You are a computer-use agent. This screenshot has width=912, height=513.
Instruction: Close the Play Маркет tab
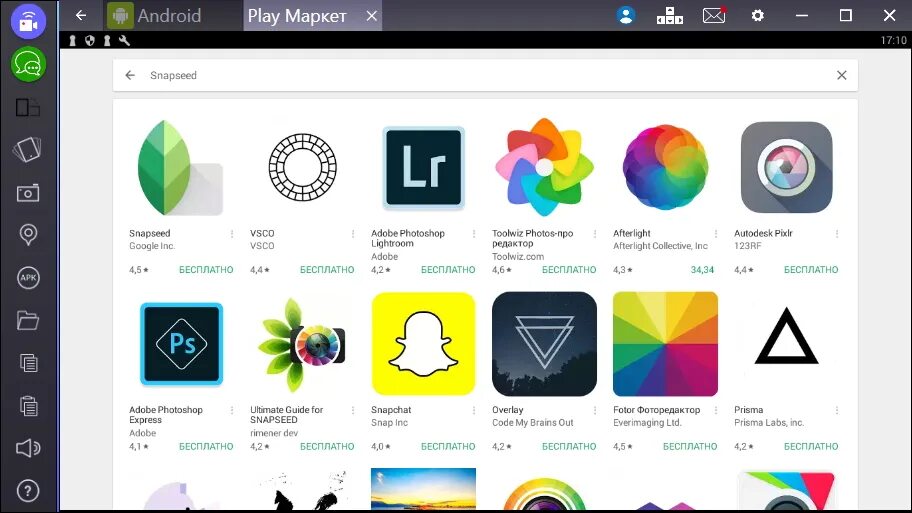click(372, 16)
